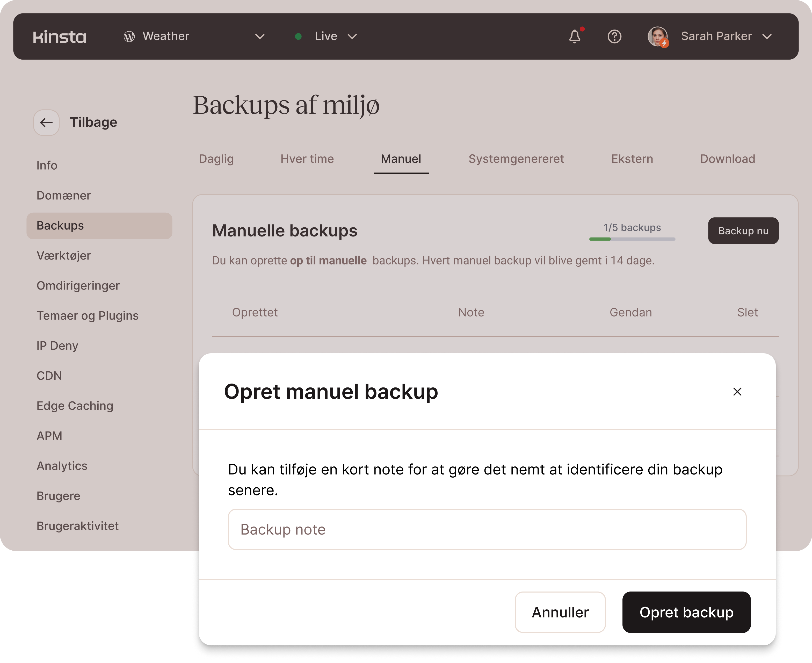Image resolution: width=812 pixels, height=663 pixels.
Task: Click the Backup note input field
Action: pos(487,529)
